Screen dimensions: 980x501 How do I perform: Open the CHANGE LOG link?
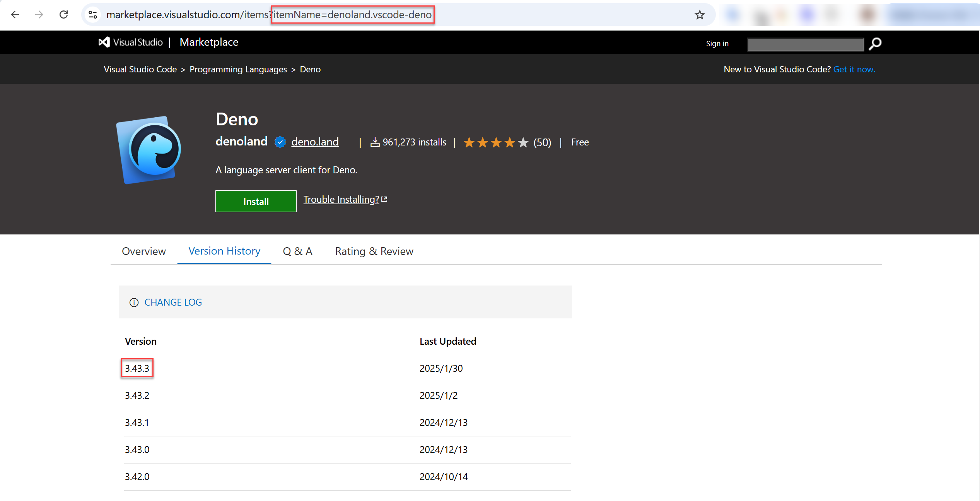click(x=173, y=302)
